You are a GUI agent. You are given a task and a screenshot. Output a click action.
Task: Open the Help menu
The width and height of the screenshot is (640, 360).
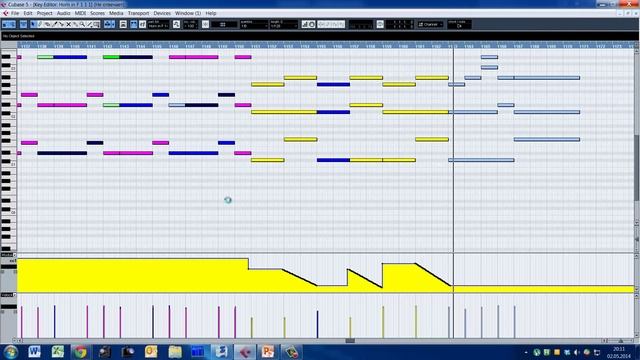tap(211, 13)
